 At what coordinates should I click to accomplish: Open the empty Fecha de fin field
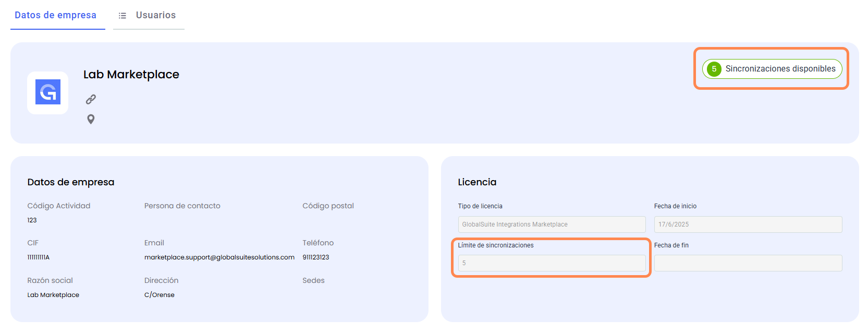pos(748,263)
